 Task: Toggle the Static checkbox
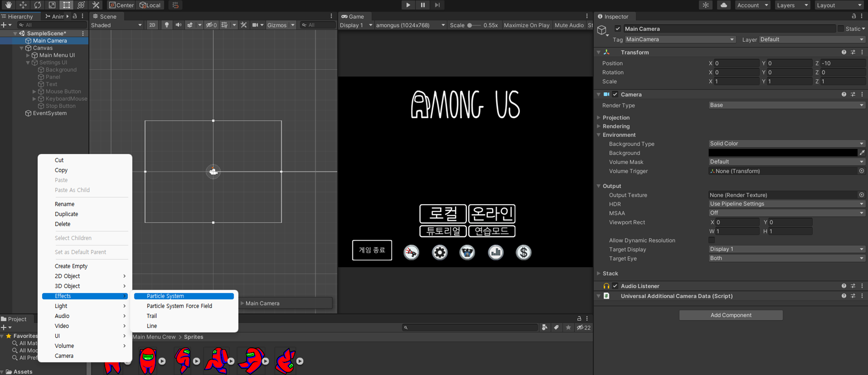tap(841, 29)
